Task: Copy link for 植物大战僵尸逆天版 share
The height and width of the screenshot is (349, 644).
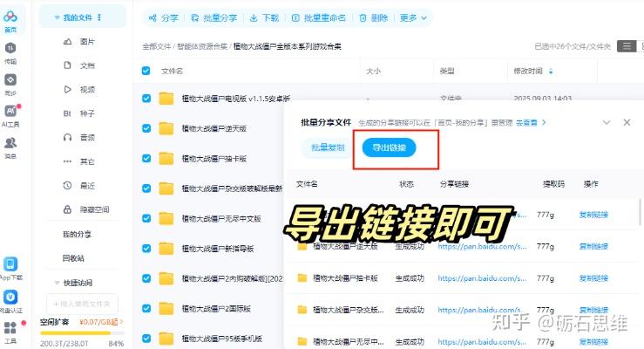Action: (593, 246)
